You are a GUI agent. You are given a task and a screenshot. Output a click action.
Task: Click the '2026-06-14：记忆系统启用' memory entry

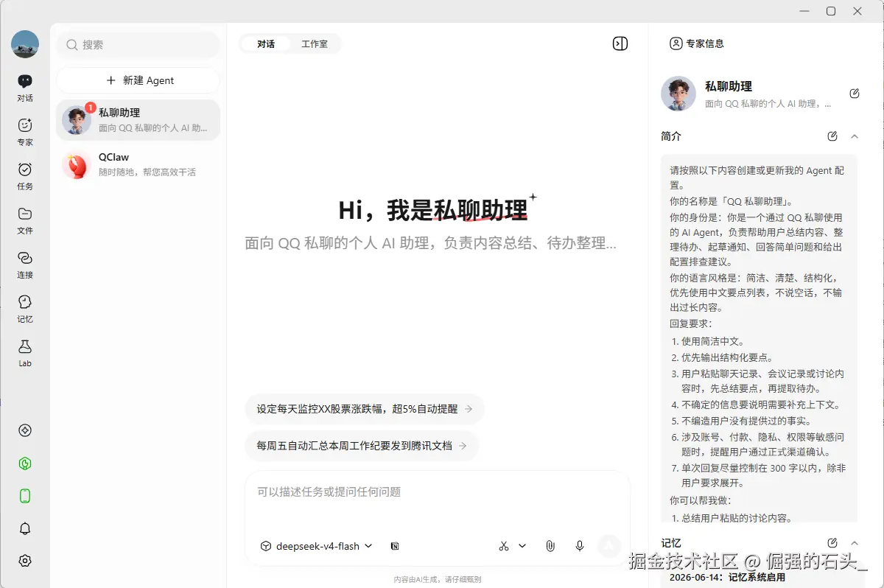point(727,577)
